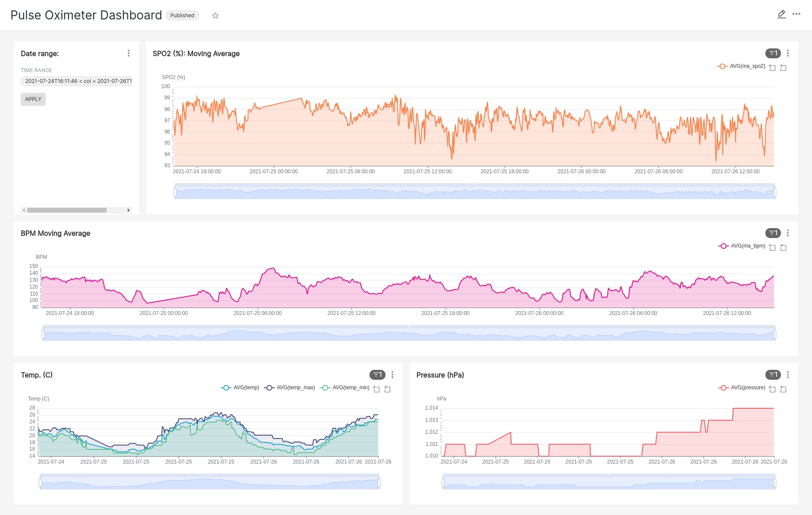Open the dashboard more options ellipsis menu
This screenshot has height=515, width=812.
pyautogui.click(x=796, y=14)
